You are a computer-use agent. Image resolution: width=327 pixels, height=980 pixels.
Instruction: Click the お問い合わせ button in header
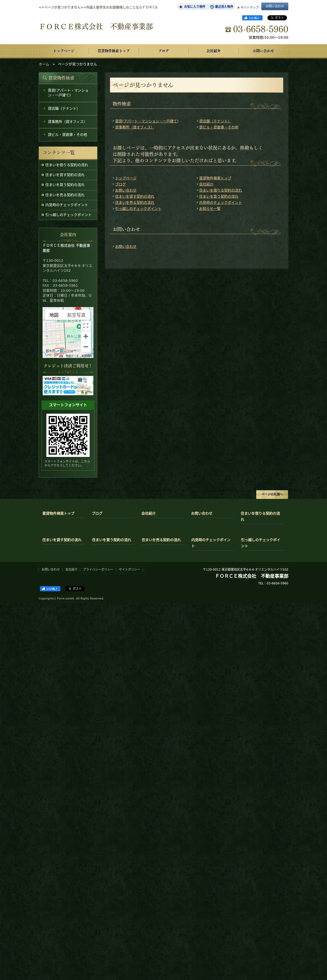pyautogui.click(x=275, y=6)
